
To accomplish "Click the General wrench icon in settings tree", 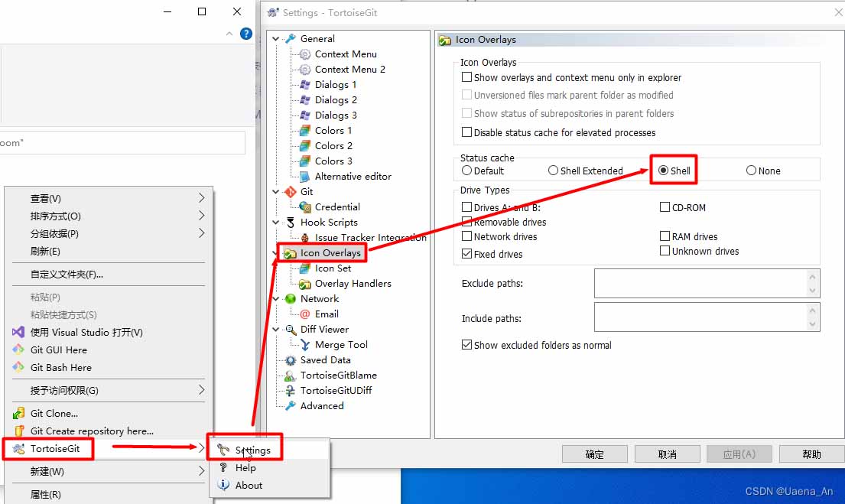I will (291, 39).
